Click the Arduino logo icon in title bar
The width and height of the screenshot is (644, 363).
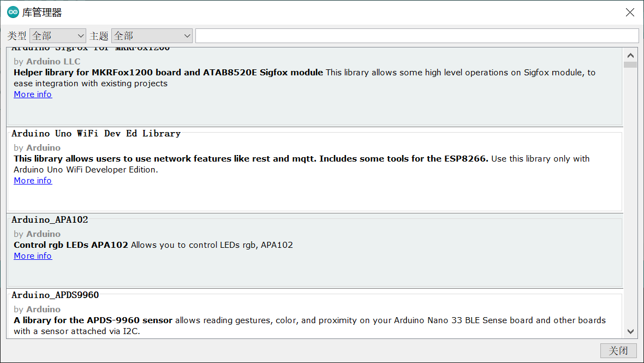(13, 13)
